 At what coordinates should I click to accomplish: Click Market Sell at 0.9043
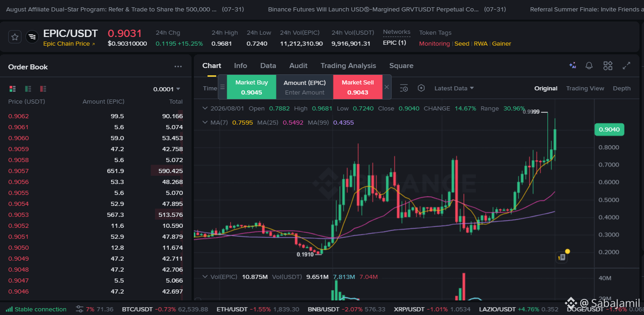(358, 87)
